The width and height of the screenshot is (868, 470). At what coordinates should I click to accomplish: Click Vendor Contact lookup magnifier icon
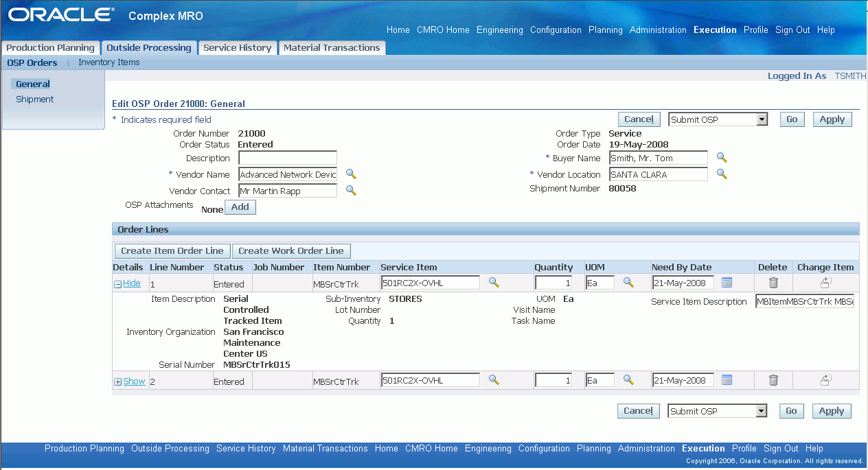pyautogui.click(x=351, y=191)
